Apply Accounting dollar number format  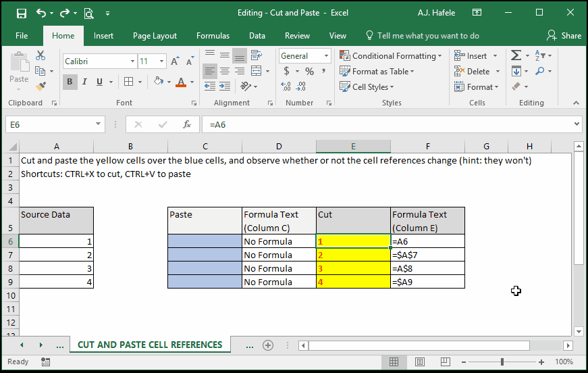[x=286, y=71]
